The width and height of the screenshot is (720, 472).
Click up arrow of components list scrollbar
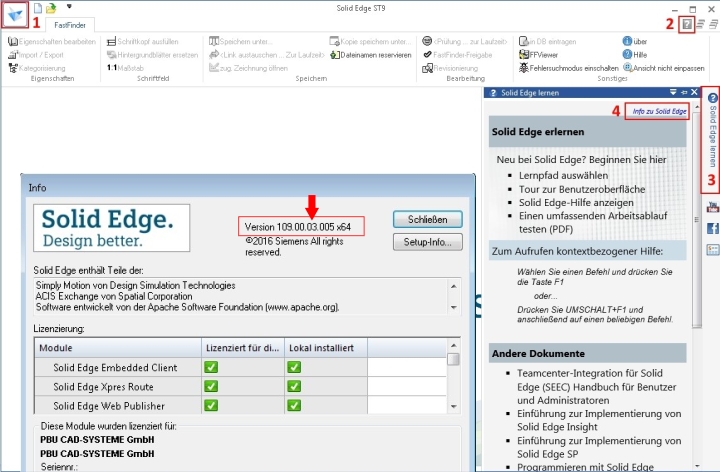pyautogui.click(x=454, y=286)
